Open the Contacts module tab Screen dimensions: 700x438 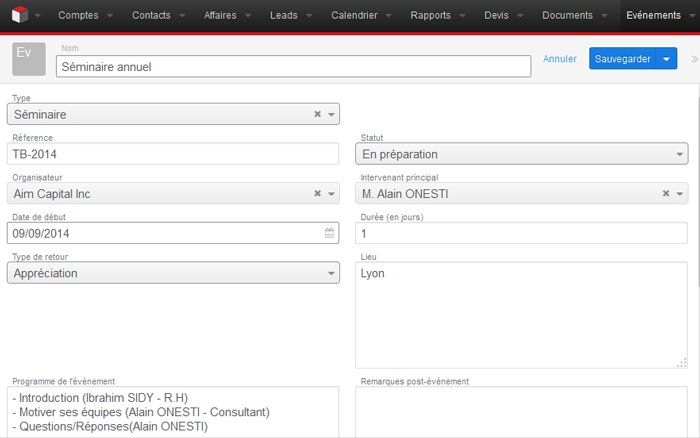[151, 16]
